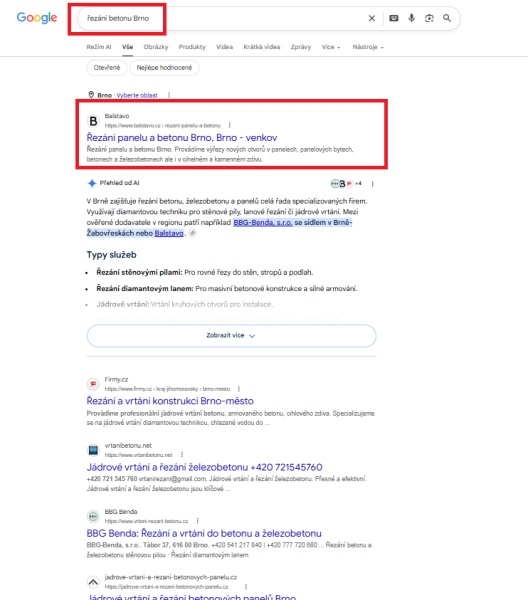Click the Google logo

pyautogui.click(x=37, y=18)
